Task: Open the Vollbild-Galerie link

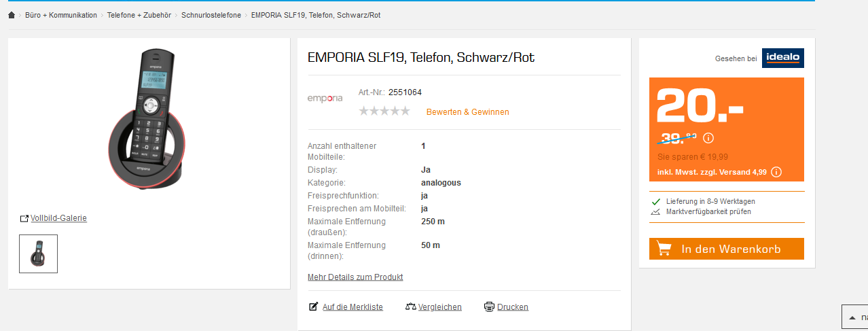Action: [58, 218]
